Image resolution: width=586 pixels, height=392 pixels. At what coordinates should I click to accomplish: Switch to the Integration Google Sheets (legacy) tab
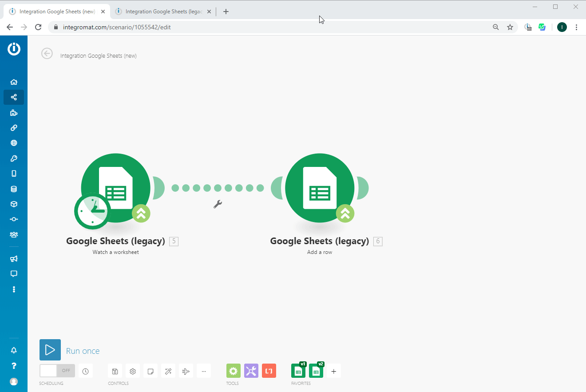[164, 12]
